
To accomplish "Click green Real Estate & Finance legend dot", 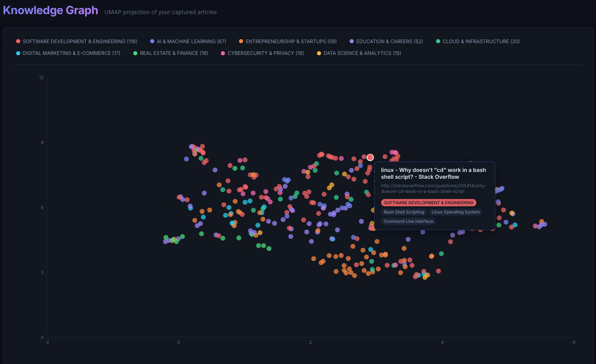I will [x=135, y=53].
